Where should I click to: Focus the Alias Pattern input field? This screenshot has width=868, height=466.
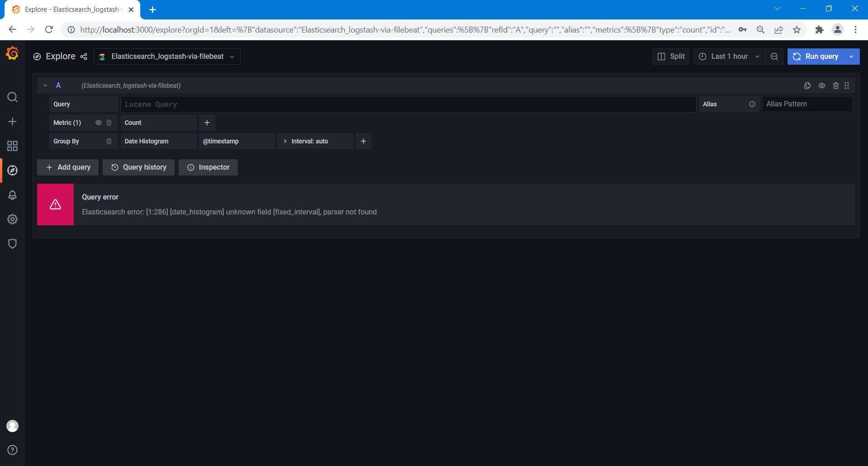click(x=807, y=104)
